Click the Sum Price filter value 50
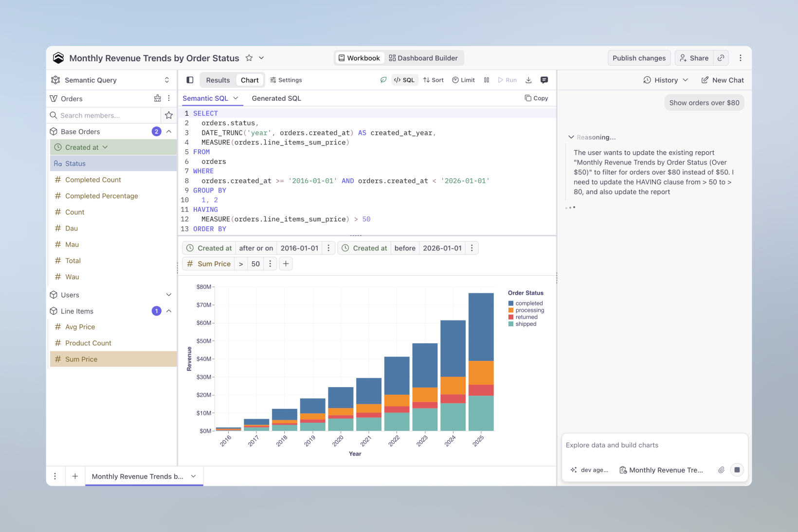Screen dimensions: 798x532 pos(255,264)
